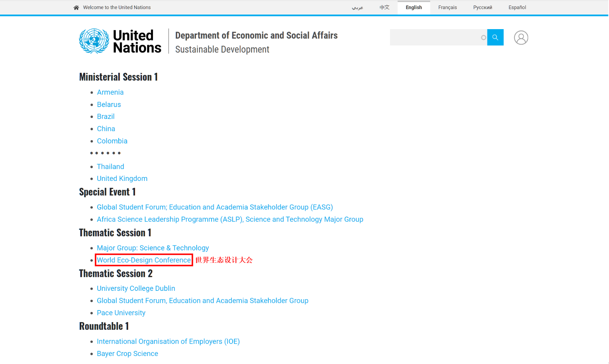Select the Français language tab
609x364 pixels.
447,8
